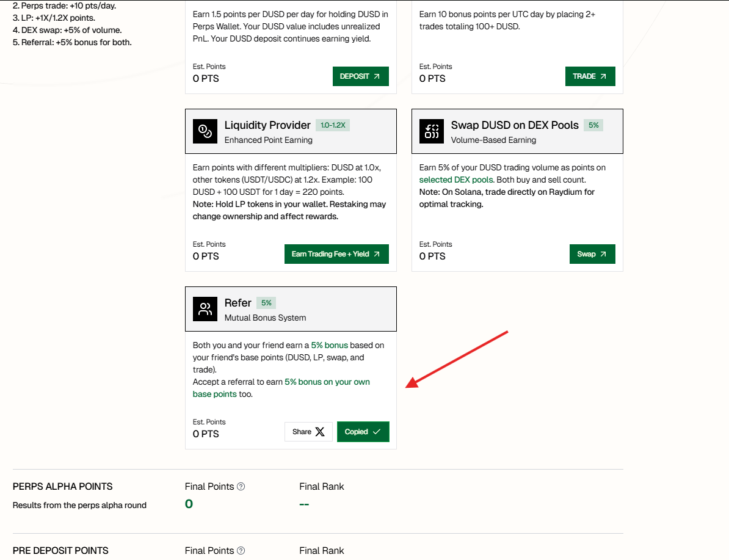
Task: Open '5% bonus on your own base points' link
Action: point(327,382)
